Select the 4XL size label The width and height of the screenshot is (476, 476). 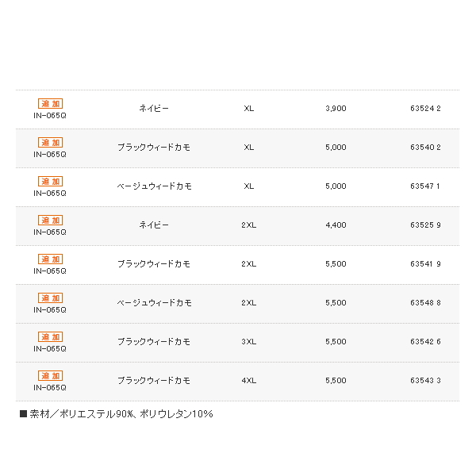[x=249, y=381]
